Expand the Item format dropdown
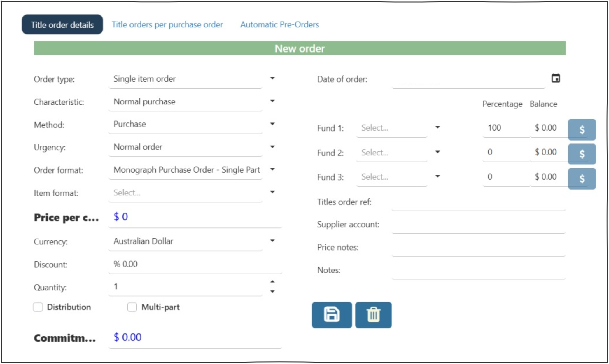The width and height of the screenshot is (609, 364). tap(272, 192)
